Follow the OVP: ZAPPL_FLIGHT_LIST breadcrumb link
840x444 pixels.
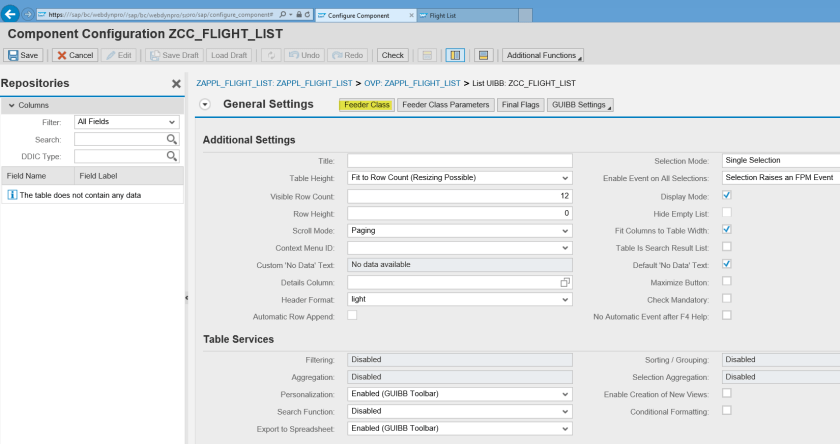coord(409,82)
